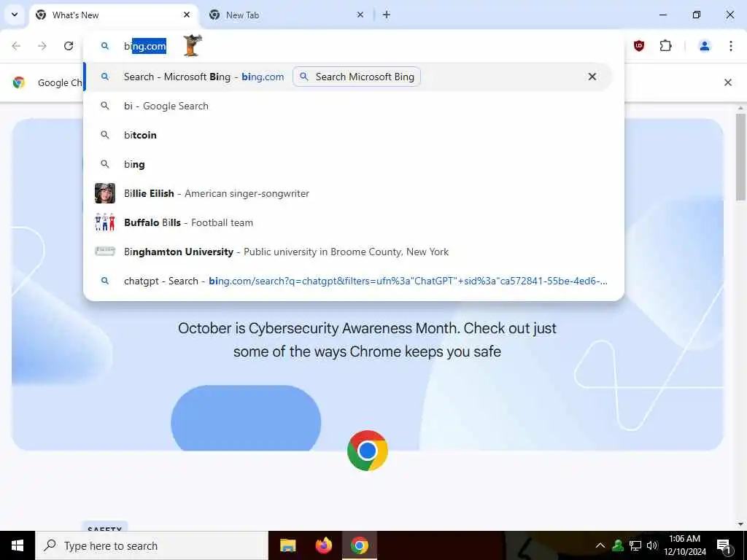Close the New Tab tab
This screenshot has width=747, height=560.
coord(360,15)
